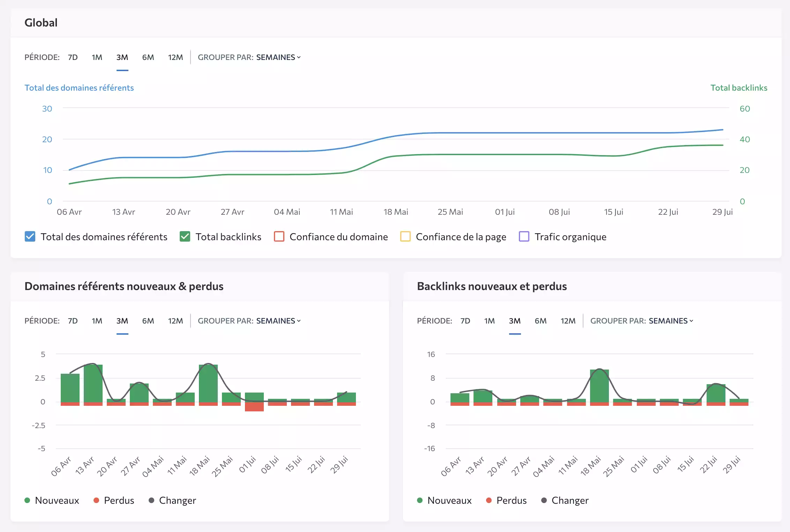Uncheck the Total backlinks checkbox
790x532 pixels.
pos(185,237)
